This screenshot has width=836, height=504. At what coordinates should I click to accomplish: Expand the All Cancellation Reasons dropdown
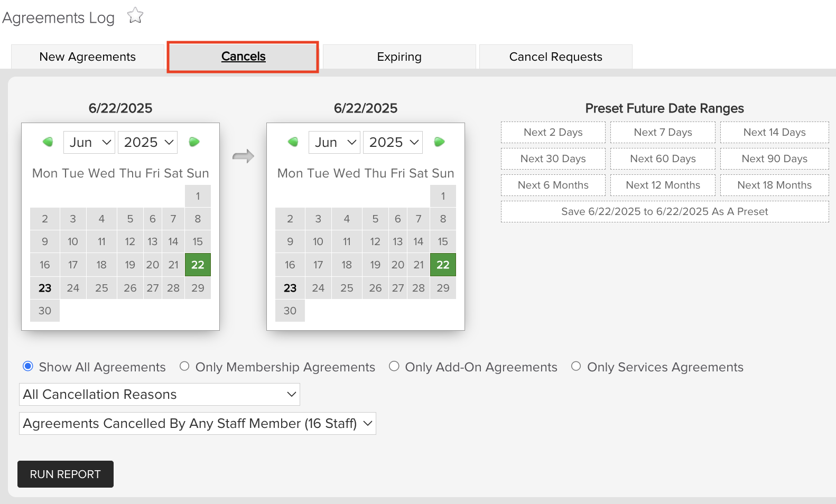(160, 395)
